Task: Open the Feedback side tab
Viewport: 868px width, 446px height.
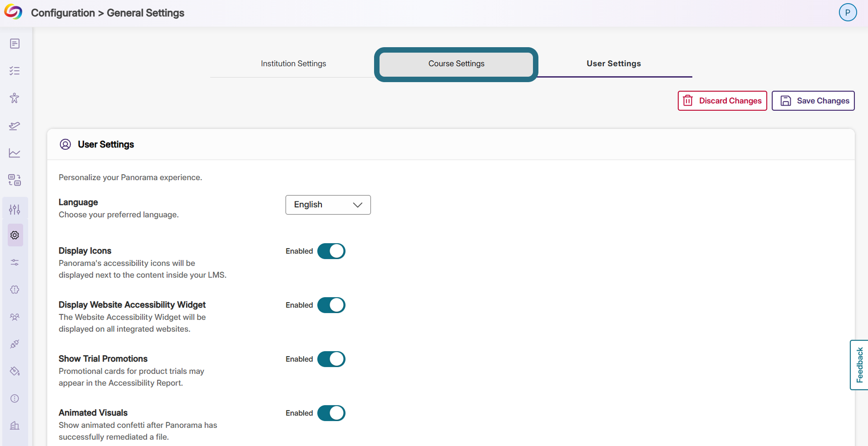Action: click(859, 365)
